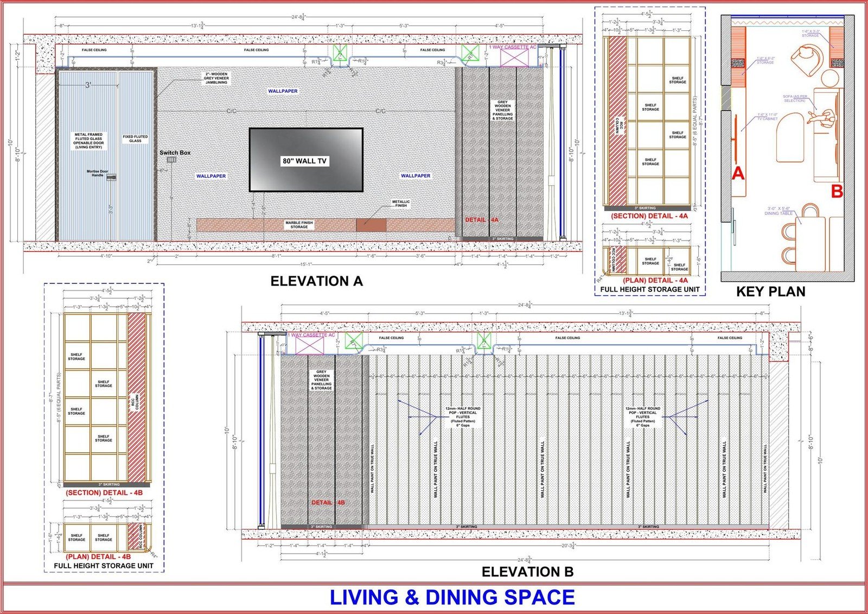Click 'METALLIC FINISH' label
The image size is (868, 614).
point(401,204)
